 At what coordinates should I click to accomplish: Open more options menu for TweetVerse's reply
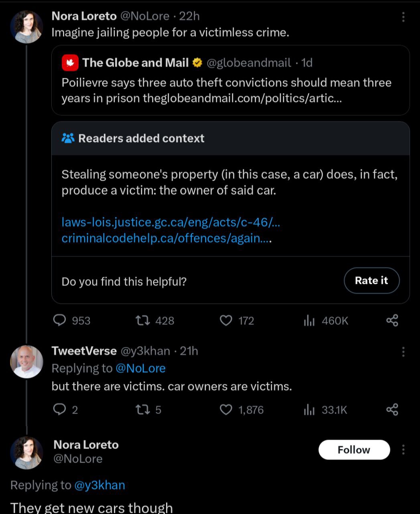coord(403,352)
